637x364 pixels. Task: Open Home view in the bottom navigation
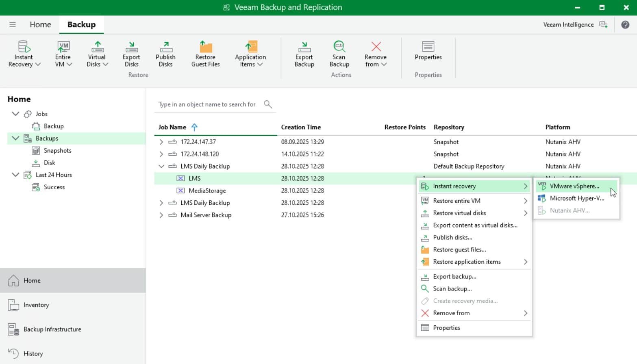click(73, 280)
